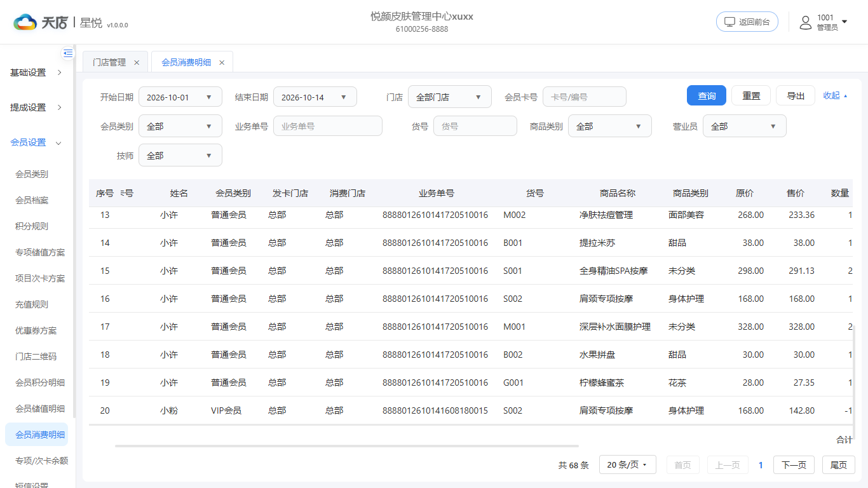Collapse the 会员设置 menu
Viewport: 868px width, 488px height.
(x=36, y=142)
